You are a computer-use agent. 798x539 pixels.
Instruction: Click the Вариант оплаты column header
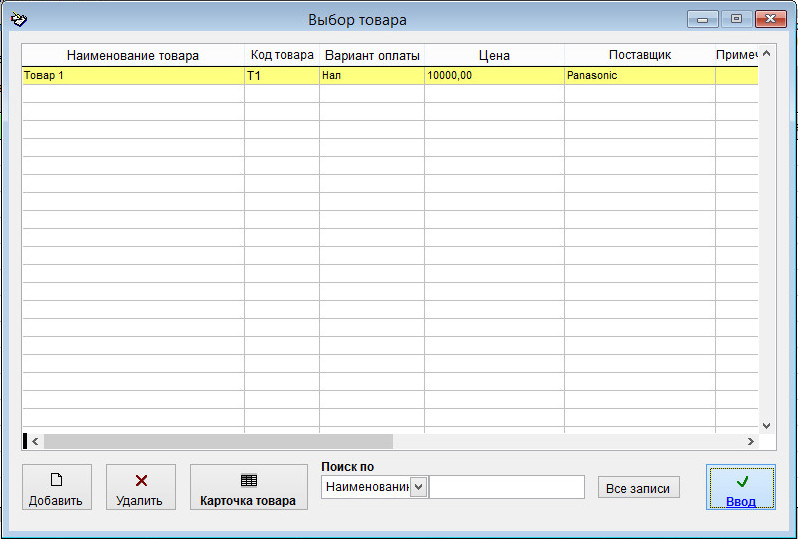[372, 55]
